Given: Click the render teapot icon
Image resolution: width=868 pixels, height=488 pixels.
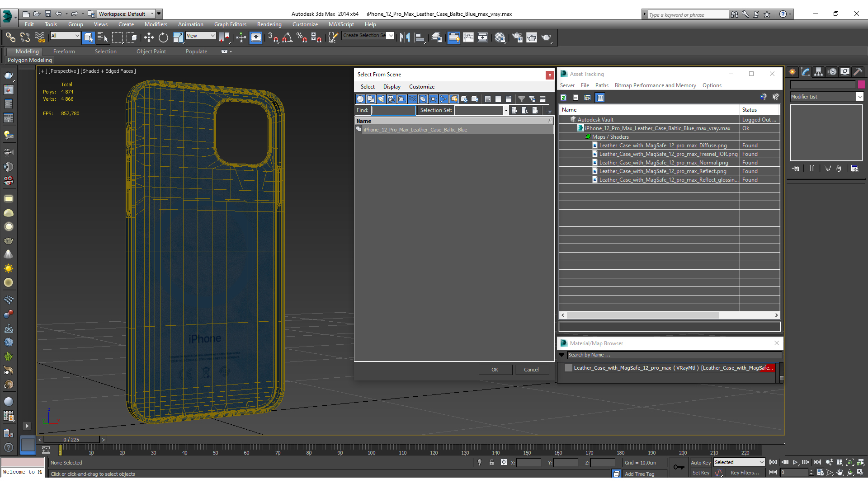Looking at the screenshot, I should (x=547, y=38).
